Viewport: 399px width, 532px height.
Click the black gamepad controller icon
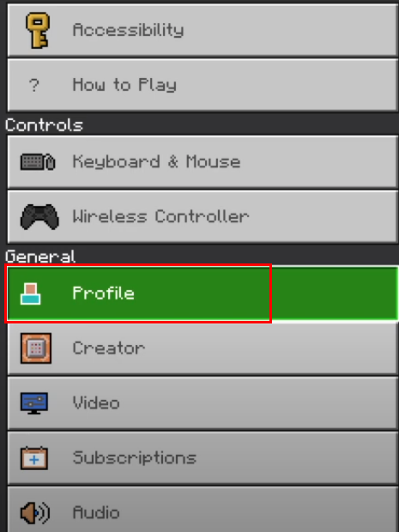[x=39, y=217]
